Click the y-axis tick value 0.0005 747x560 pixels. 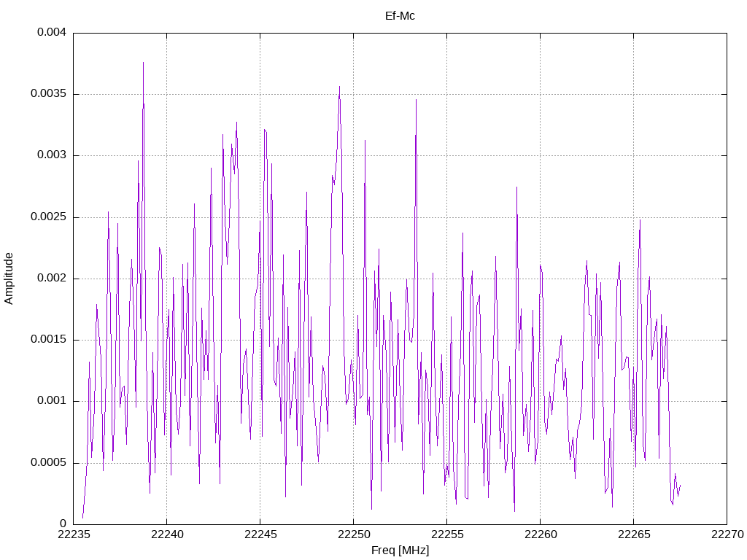tap(48, 462)
